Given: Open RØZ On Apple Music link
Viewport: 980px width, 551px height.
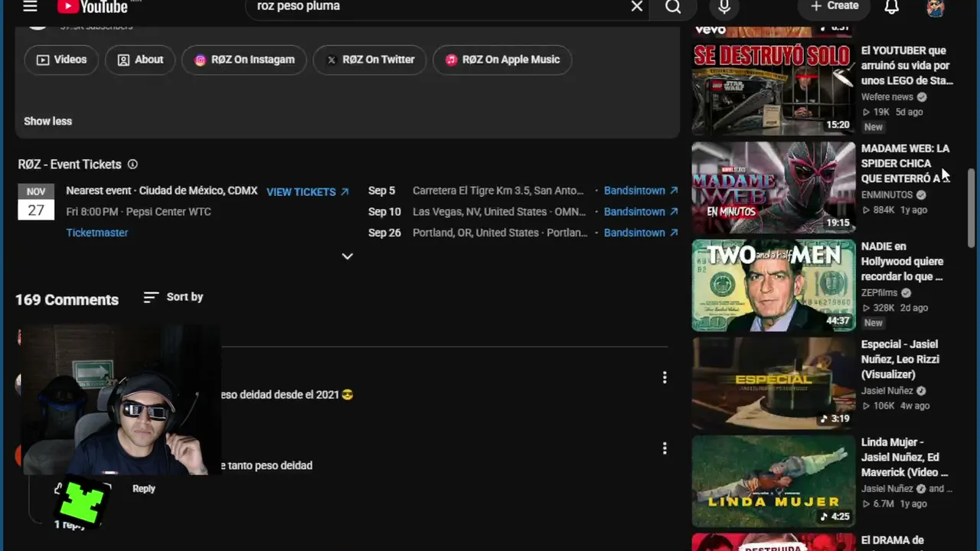Looking at the screenshot, I should tap(502, 60).
